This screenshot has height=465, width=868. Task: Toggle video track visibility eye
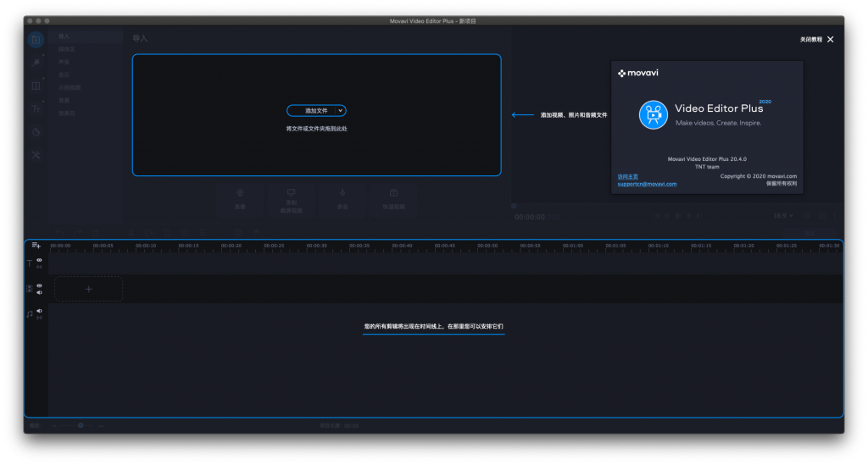click(39, 285)
